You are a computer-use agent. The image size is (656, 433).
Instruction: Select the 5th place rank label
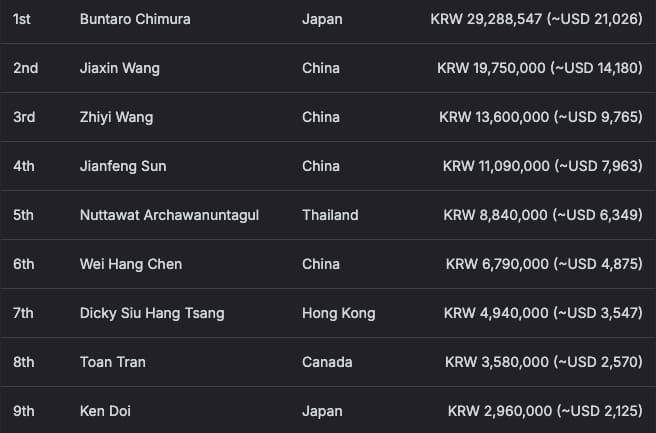coord(23,215)
